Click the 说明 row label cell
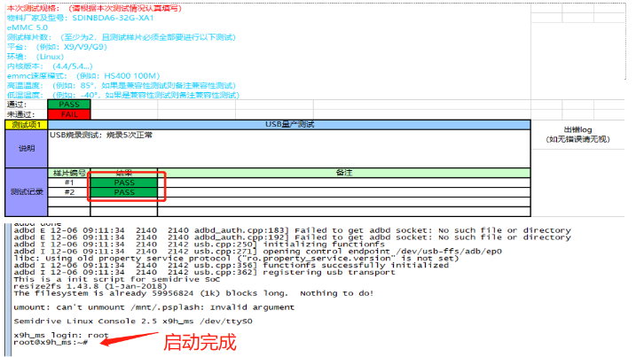Screen dimensions: 644x357 [x=26, y=148]
